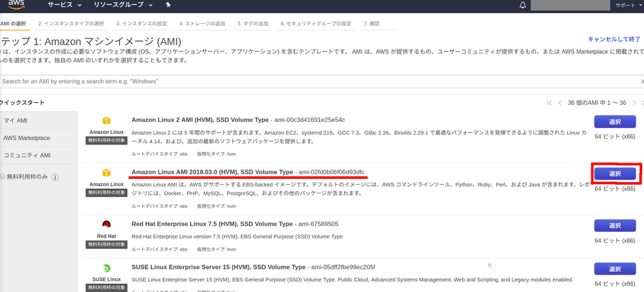Open AWS Marketplace in the sidebar
This screenshot has width=644, height=292.
point(38,138)
